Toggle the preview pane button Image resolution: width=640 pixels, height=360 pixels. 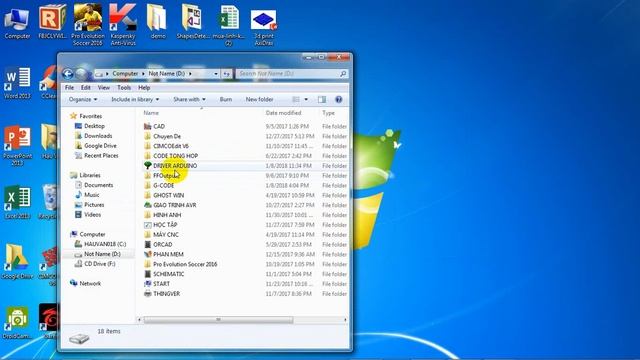pos(322,99)
